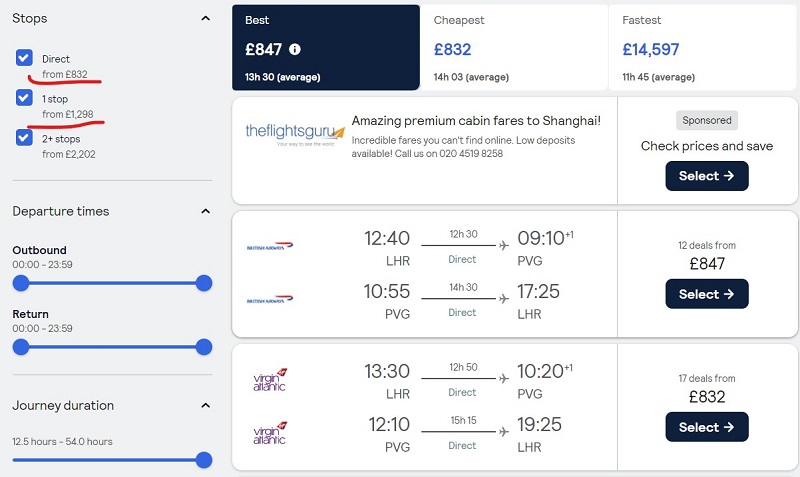The width and height of the screenshot is (800, 477).
Task: Click plane arrow icon on the 15h 15 leg
Action: click(504, 432)
